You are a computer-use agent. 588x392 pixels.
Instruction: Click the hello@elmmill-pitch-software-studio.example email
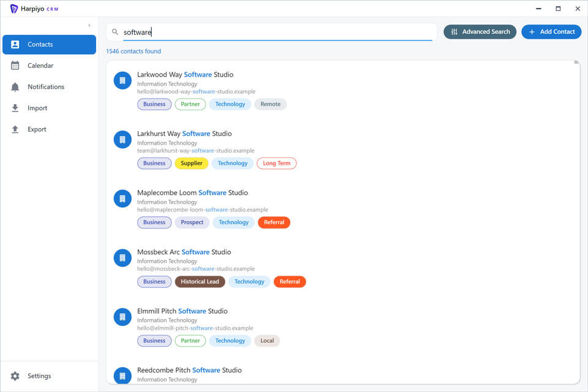tap(195, 328)
